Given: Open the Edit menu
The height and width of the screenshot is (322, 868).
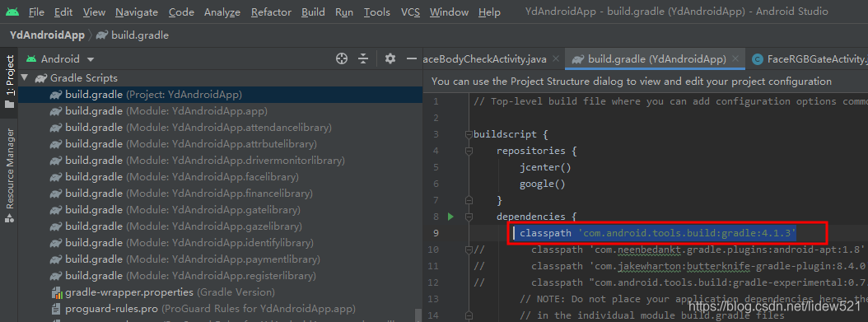Looking at the screenshot, I should 63,12.
